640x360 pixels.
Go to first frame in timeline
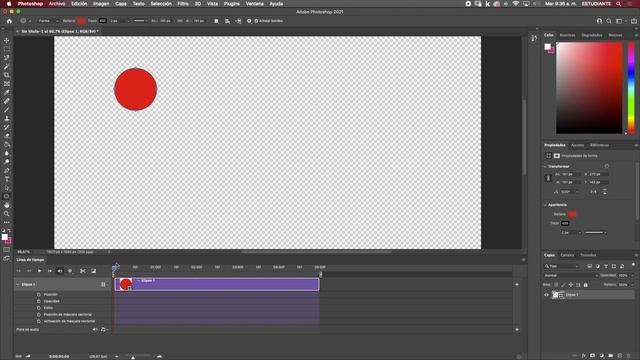(18, 271)
